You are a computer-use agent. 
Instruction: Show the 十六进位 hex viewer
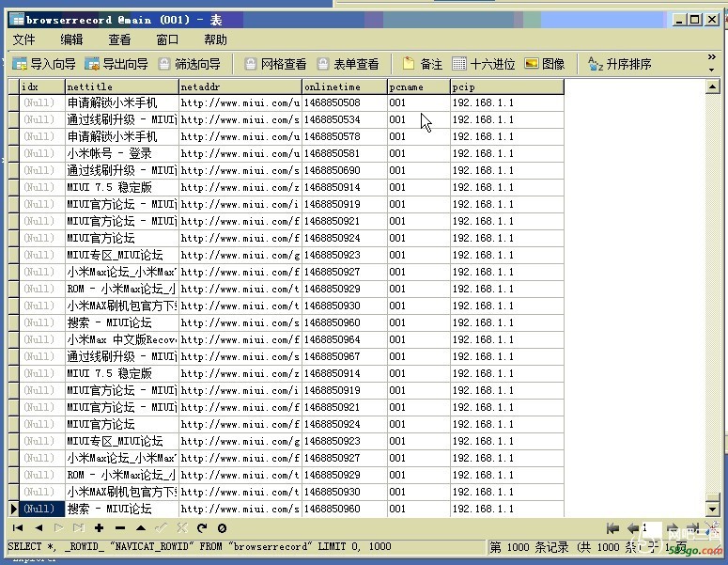tap(484, 64)
